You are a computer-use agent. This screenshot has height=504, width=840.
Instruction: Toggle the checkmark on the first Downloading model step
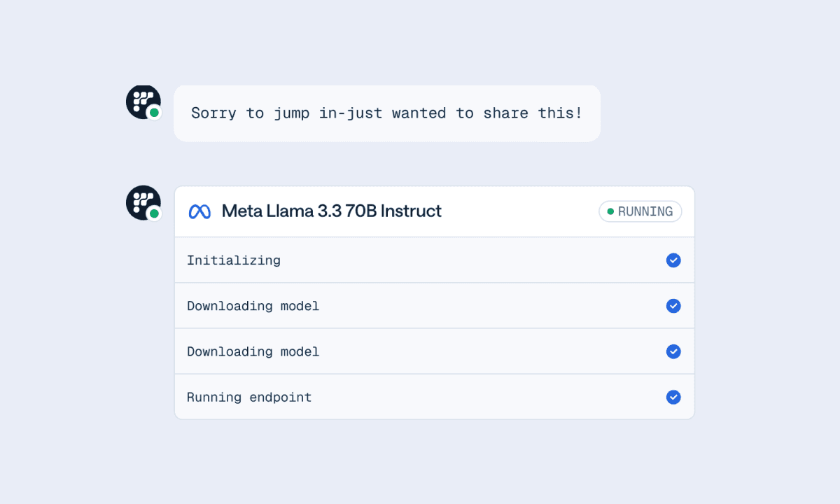[x=673, y=306]
